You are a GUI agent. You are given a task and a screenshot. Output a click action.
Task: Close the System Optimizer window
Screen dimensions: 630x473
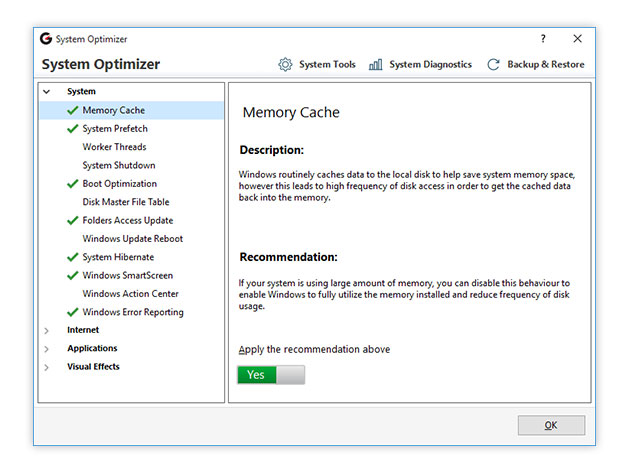tap(577, 39)
